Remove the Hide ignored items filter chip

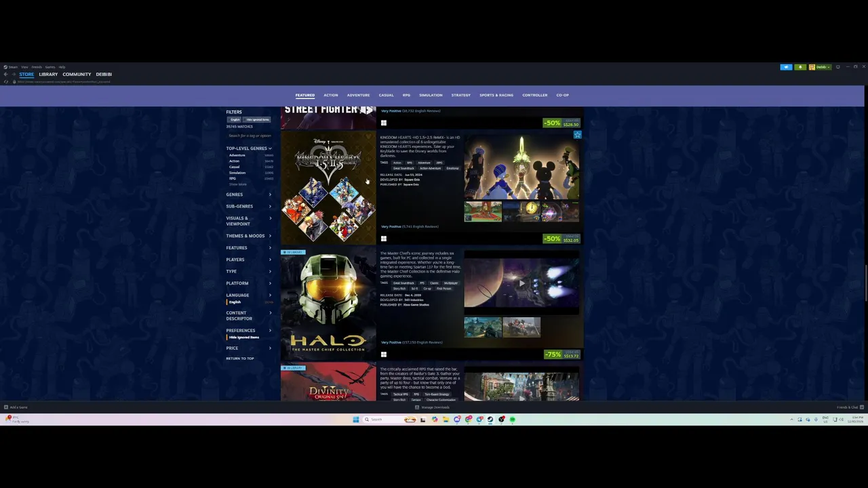[x=258, y=119]
